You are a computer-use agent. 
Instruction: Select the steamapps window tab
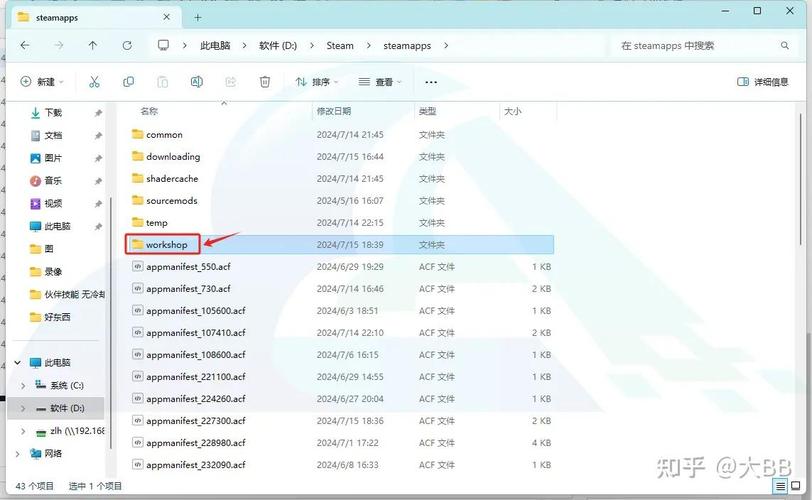(95, 18)
